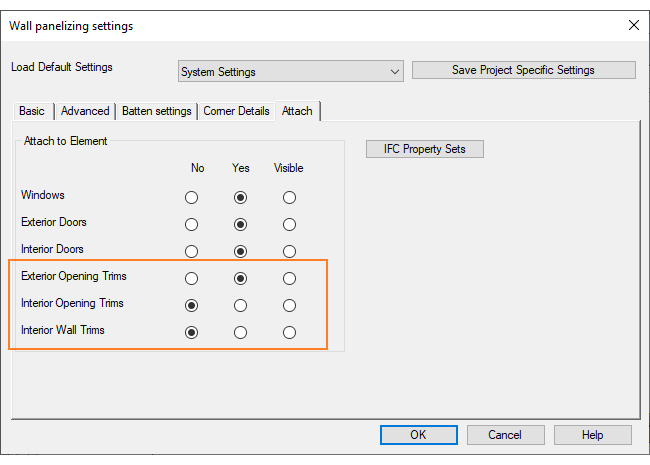Screen dimensions: 650x465
Task: Select No for Exterior Opening Trims
Action: pos(192,278)
